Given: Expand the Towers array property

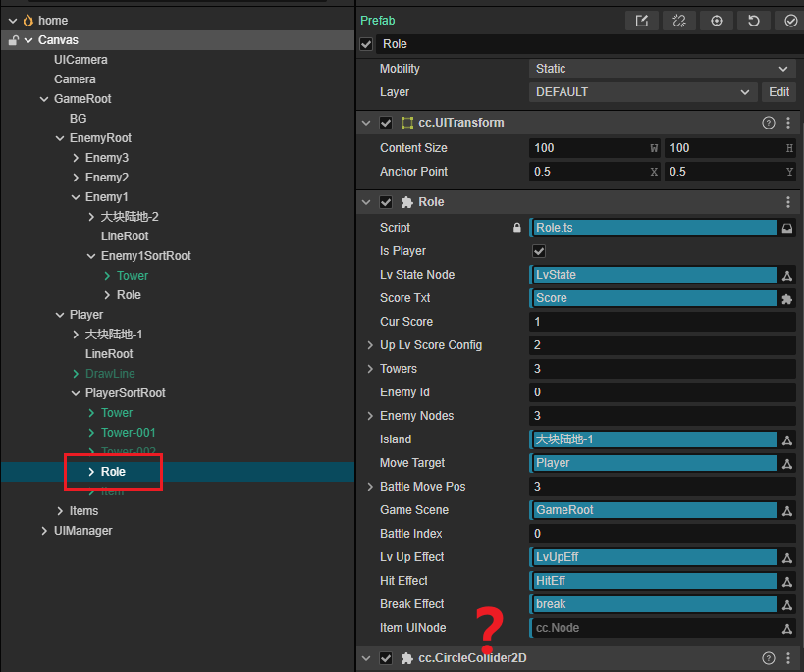Looking at the screenshot, I should click(370, 369).
